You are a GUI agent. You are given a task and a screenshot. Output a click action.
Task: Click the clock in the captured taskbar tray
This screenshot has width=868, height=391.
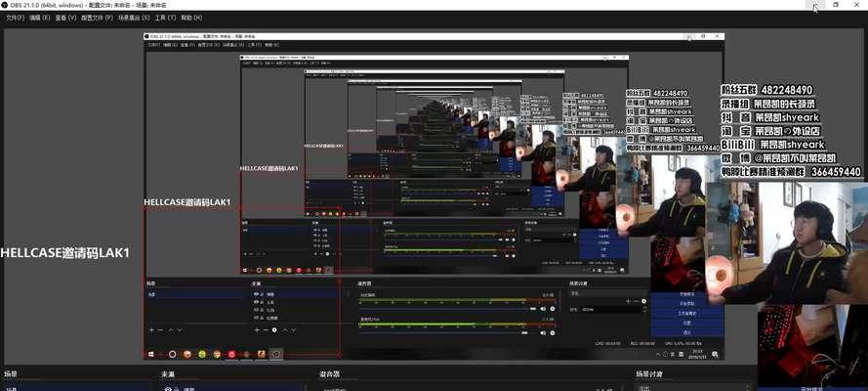pyautogui.click(x=697, y=353)
